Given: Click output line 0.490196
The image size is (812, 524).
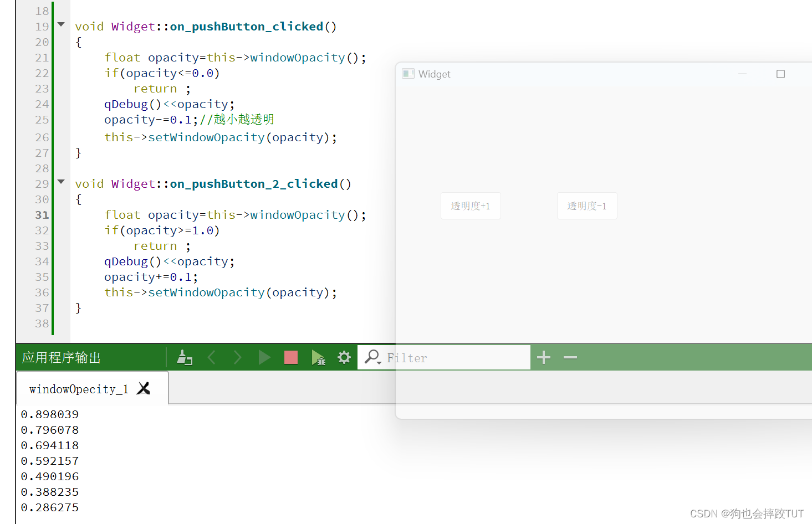Looking at the screenshot, I should coord(50,476).
